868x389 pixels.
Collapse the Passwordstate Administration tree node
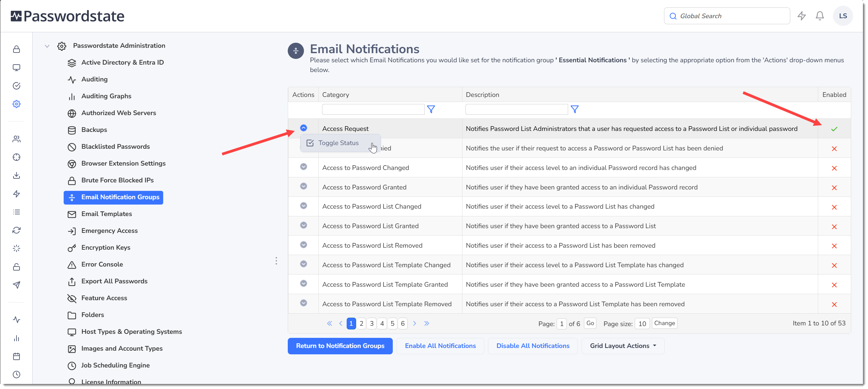click(47, 46)
